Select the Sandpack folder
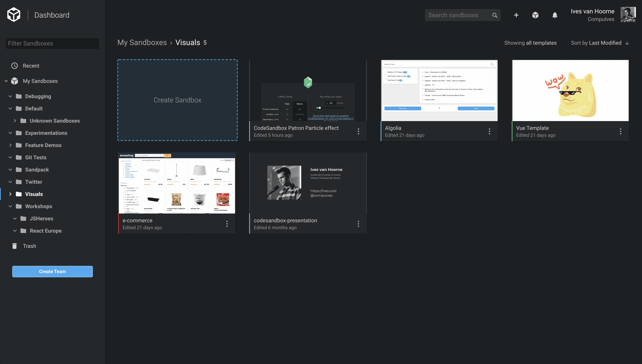Image resolution: width=642 pixels, height=364 pixels. (x=37, y=170)
